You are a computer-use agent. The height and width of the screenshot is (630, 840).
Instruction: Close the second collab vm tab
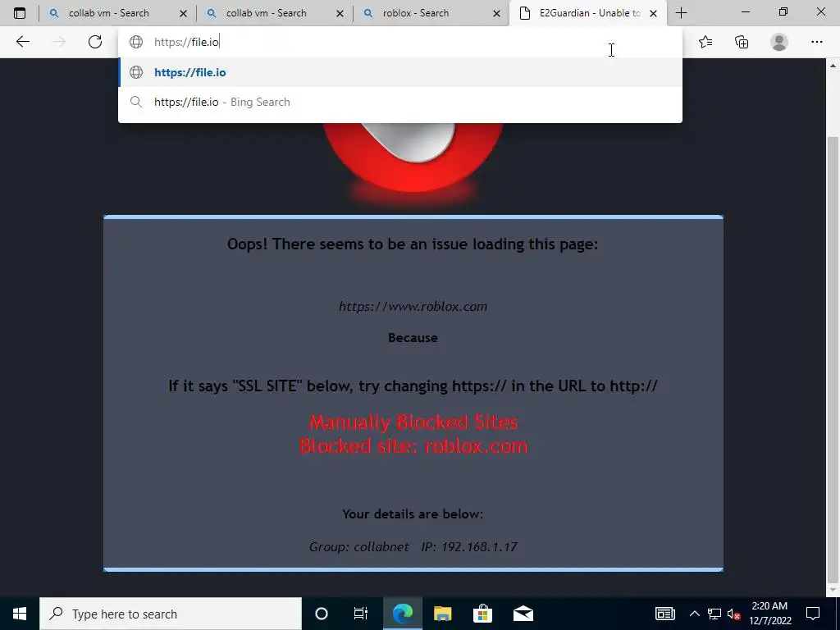tap(340, 13)
